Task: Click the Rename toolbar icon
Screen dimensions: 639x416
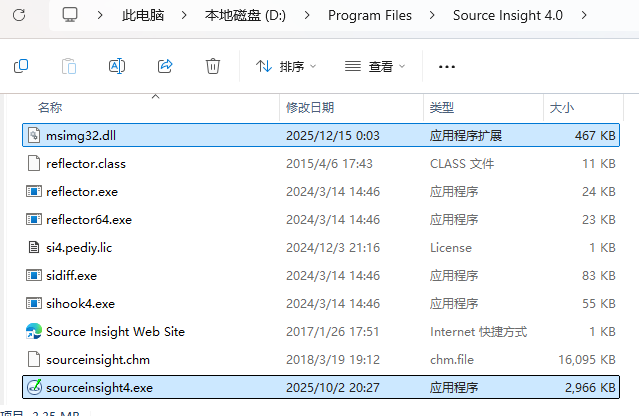Action: tap(117, 66)
